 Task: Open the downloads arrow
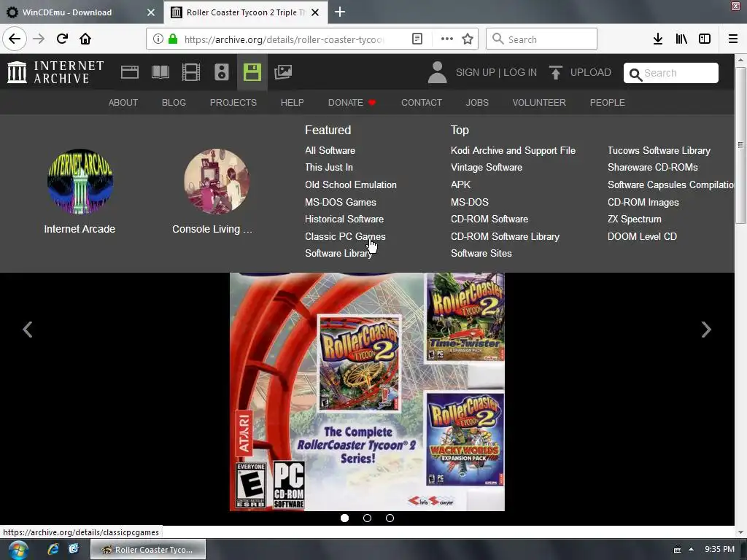(x=658, y=39)
